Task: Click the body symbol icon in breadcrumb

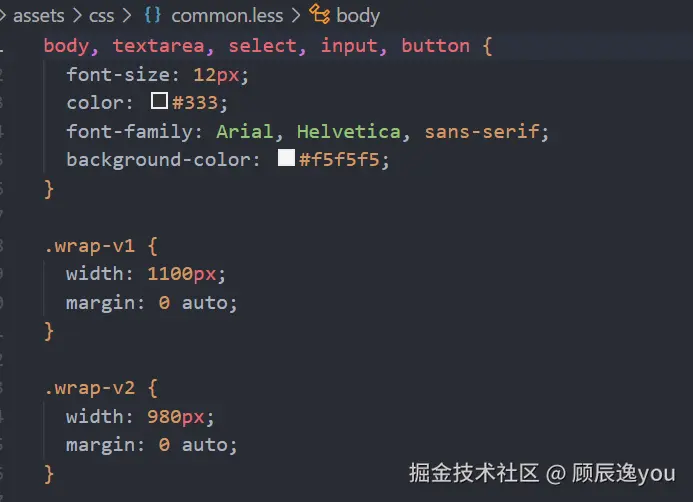Action: [x=320, y=14]
